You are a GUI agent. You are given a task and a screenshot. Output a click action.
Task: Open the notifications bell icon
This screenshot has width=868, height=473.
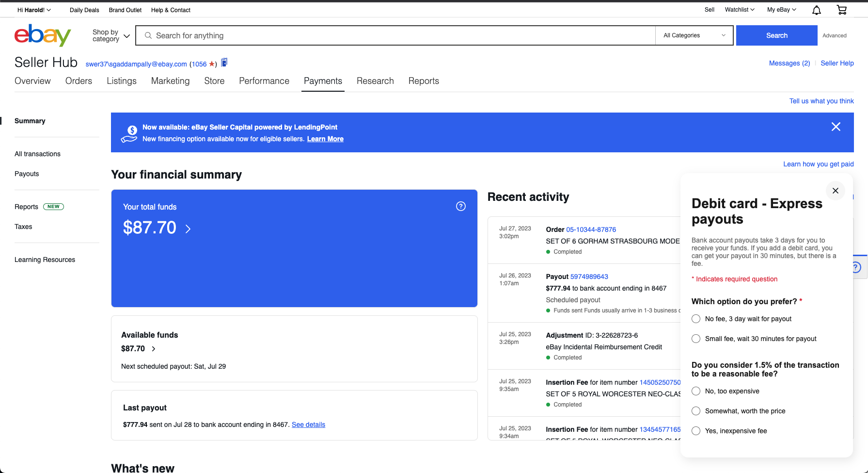click(x=817, y=10)
